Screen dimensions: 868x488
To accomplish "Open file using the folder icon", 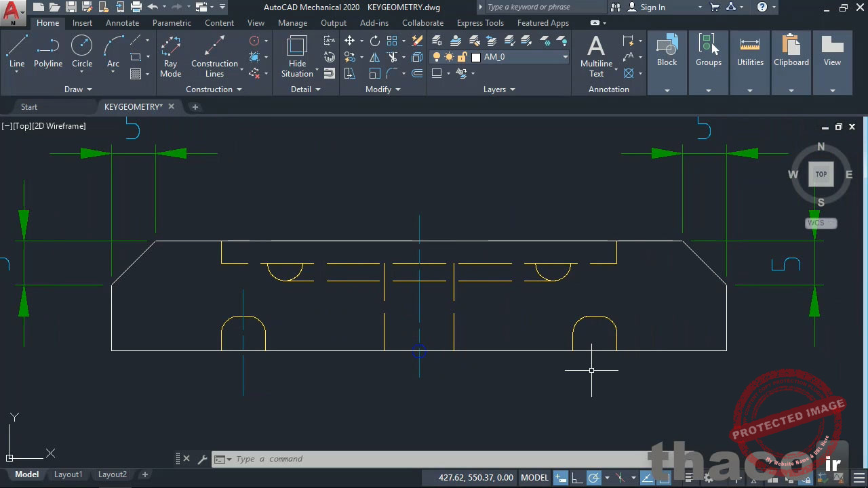I will (54, 7).
